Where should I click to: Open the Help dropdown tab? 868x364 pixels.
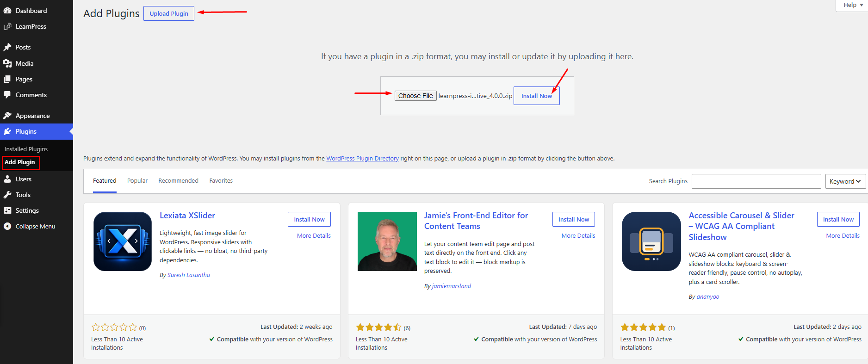[x=853, y=5]
